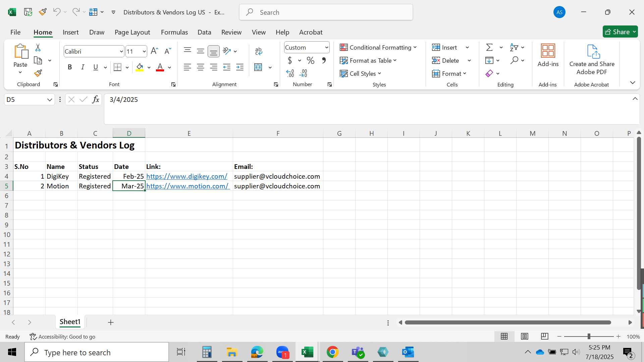The image size is (644, 362).
Task: Click the Decrease Indent icon
Action: click(x=227, y=67)
